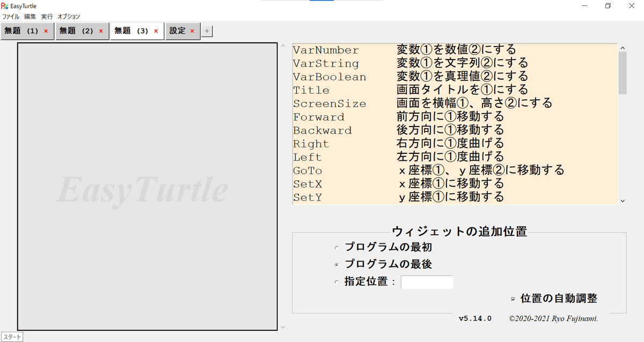Click the program canvas scroll up arrow
This screenshot has height=342, width=644.
(283, 46)
